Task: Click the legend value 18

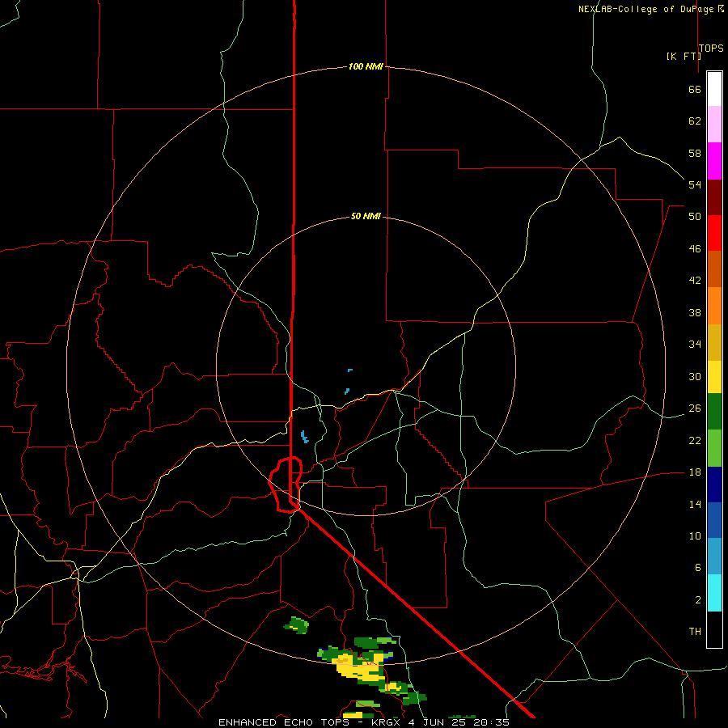Action: 695,472
